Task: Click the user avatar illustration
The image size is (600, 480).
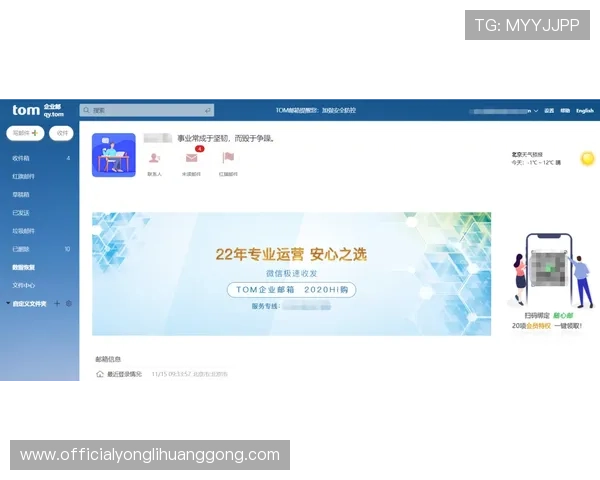Action: [x=114, y=155]
